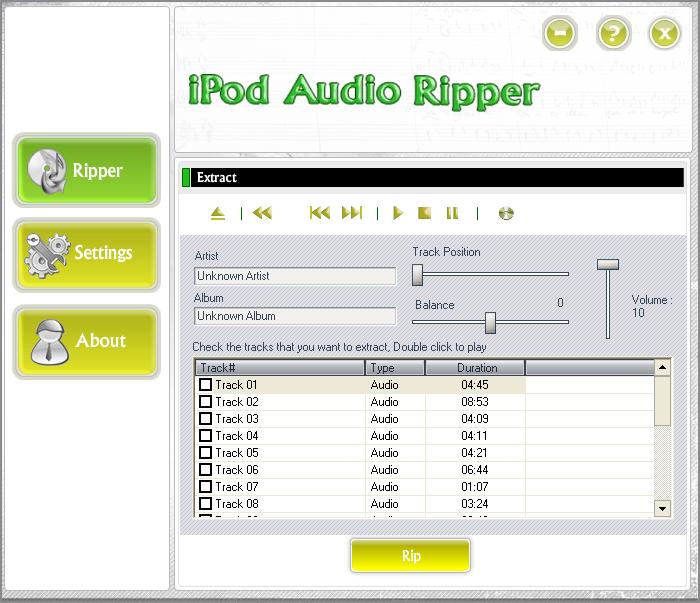This screenshot has width=700, height=603.
Task: Select the Track 08 row label
Action: click(237, 503)
